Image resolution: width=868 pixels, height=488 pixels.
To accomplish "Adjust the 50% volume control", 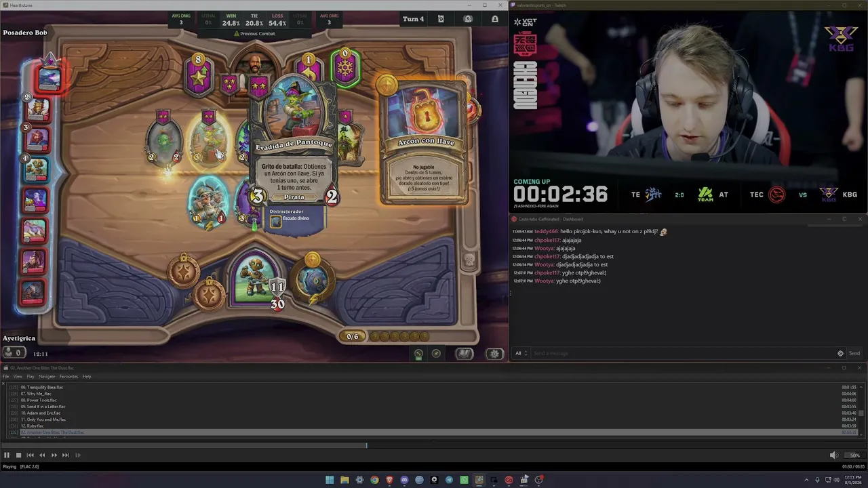I will tap(854, 455).
